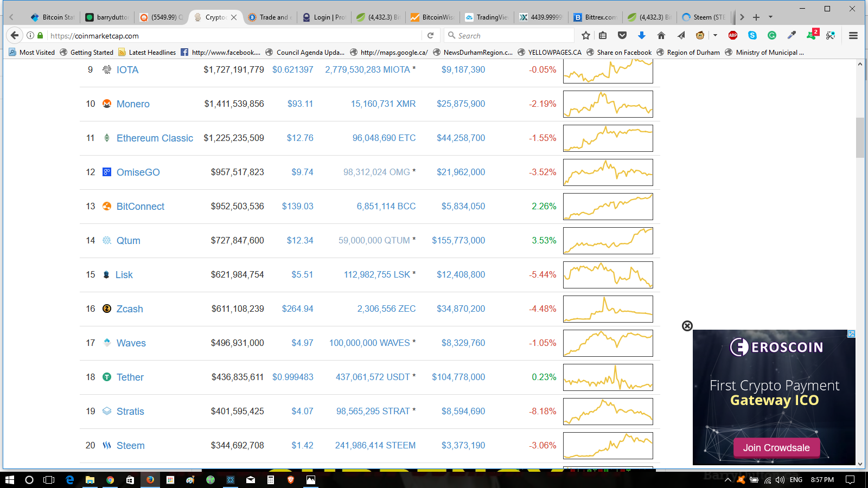Open Cortana search circle in taskbar
This screenshot has width=868, height=488.
(29, 479)
